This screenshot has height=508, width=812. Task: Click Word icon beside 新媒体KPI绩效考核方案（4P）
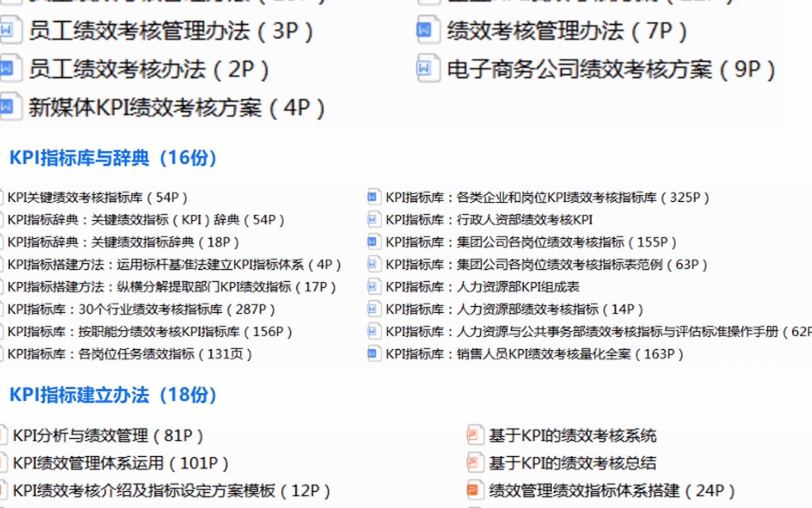coord(10,108)
